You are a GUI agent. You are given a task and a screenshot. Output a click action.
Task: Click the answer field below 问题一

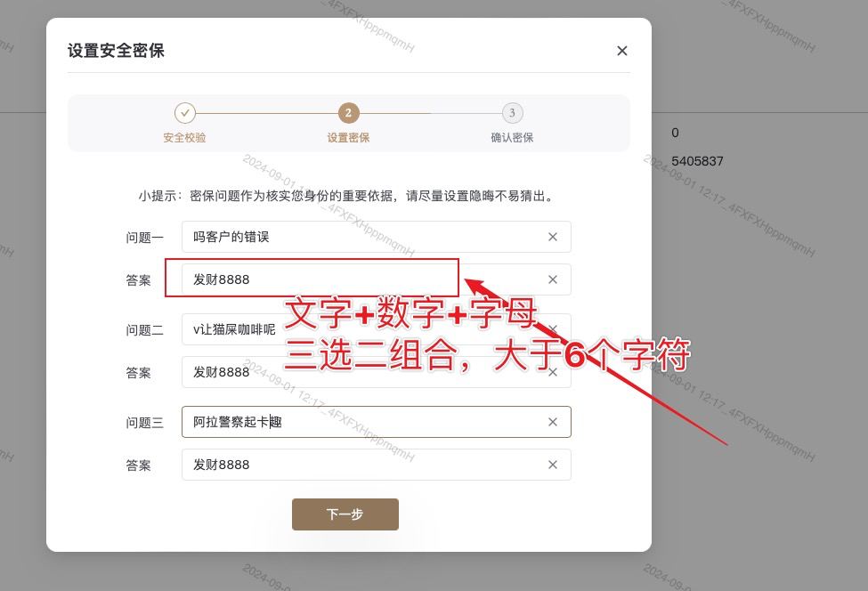pos(377,279)
